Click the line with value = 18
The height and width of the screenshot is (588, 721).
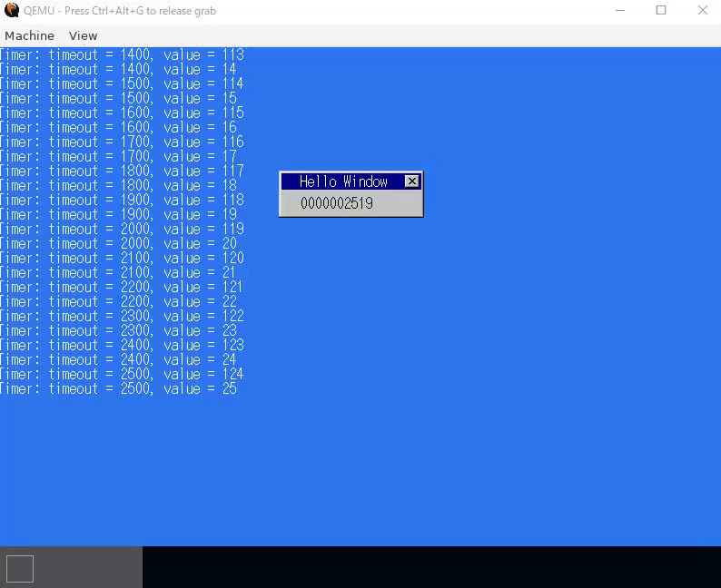118,186
